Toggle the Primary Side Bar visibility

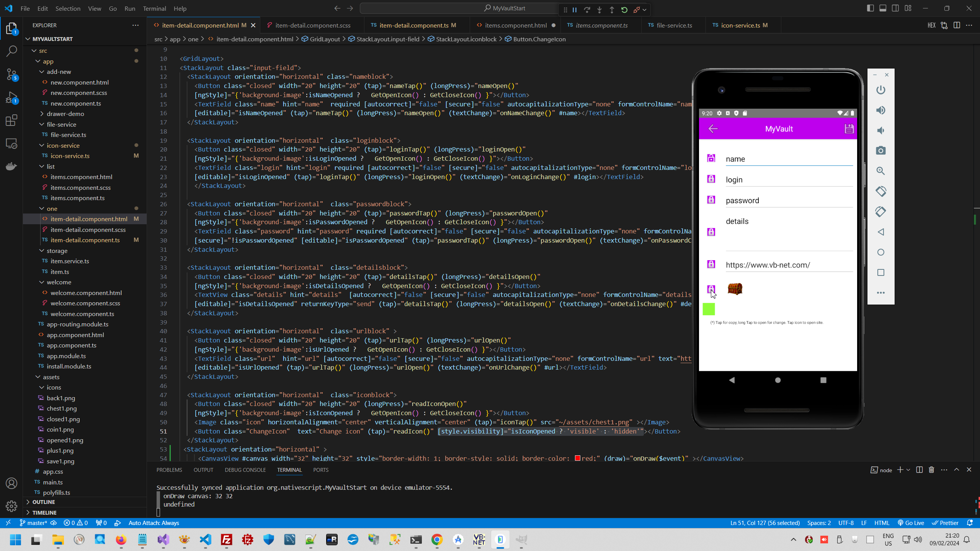click(871, 8)
